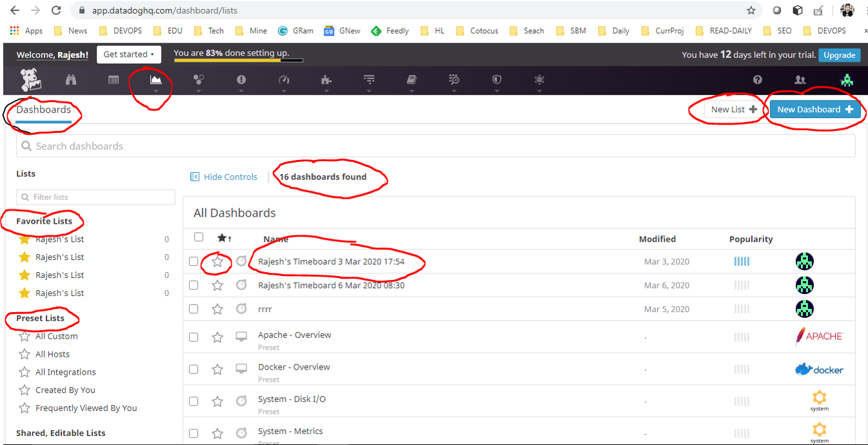
Task: Open the Integrations puzzle piece icon
Action: (x=326, y=79)
